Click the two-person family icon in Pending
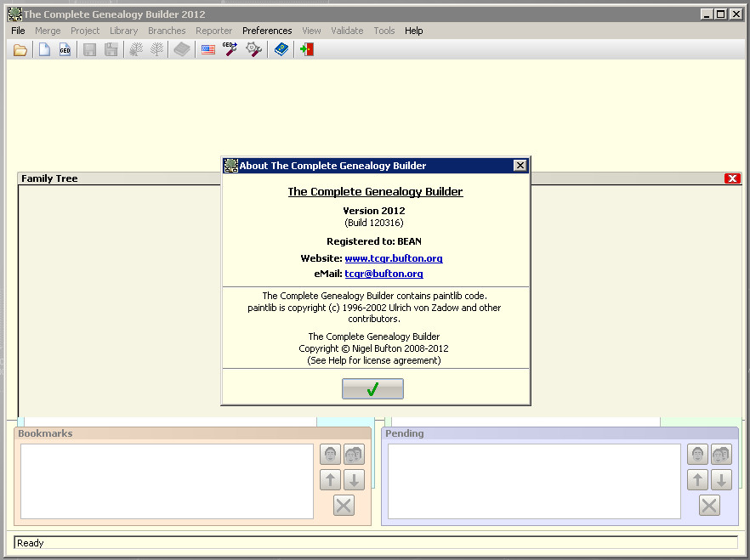The width and height of the screenshot is (750, 560). [721, 455]
